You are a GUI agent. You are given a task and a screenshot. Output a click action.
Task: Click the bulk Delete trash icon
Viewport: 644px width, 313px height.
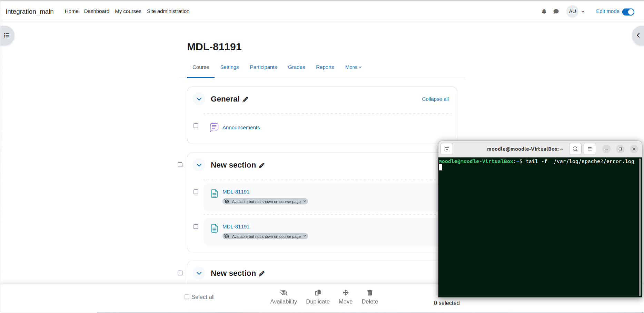click(x=370, y=293)
